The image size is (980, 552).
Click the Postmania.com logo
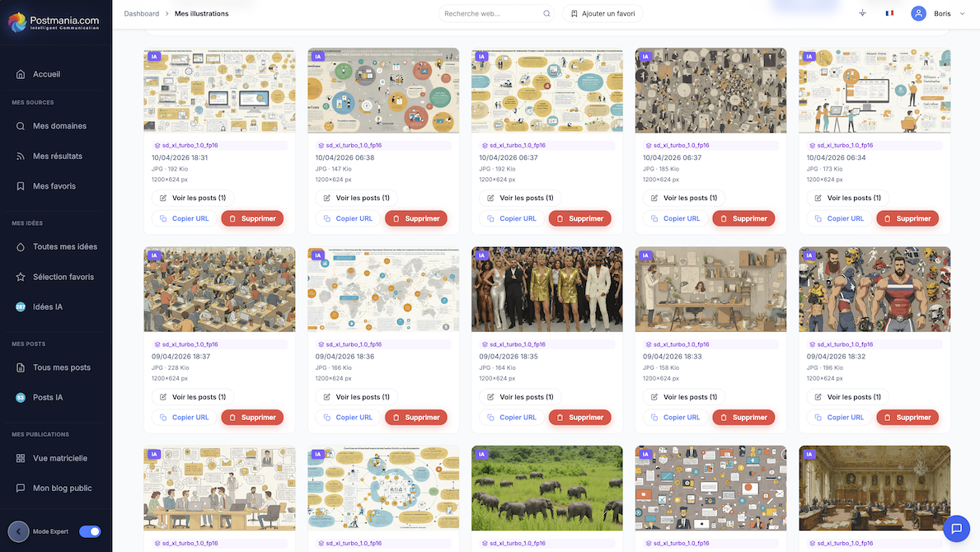pyautogui.click(x=54, y=22)
